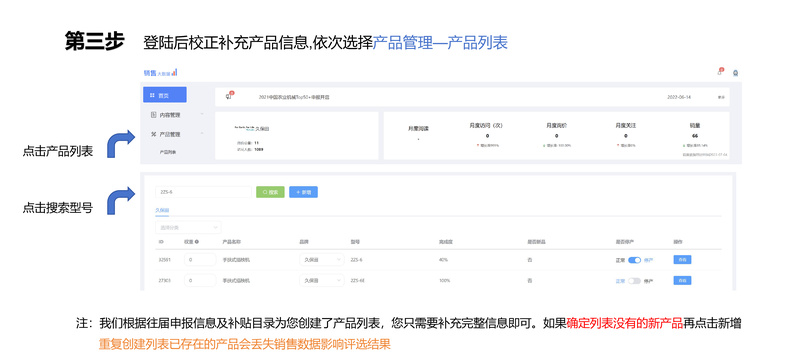
Task: Toggle the 停产 switch for model 2ZS-6E
Action: click(634, 280)
